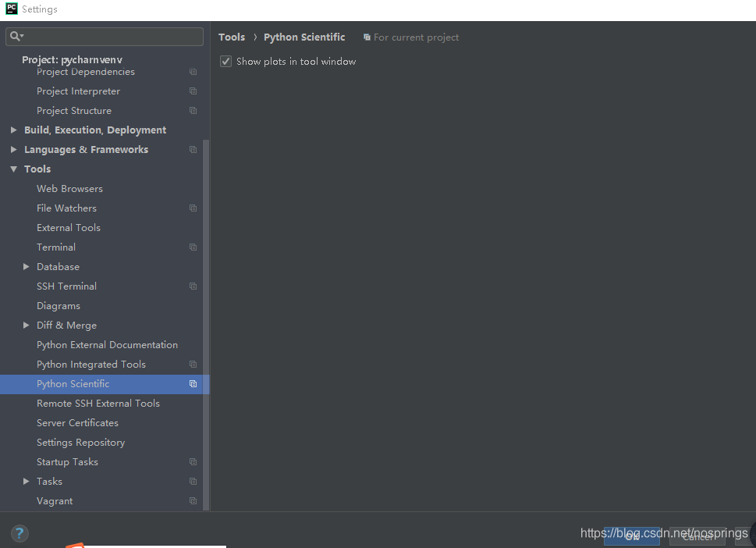Click the settings tree vertical scrollbar
The width and height of the screenshot is (756, 548).
[206, 325]
